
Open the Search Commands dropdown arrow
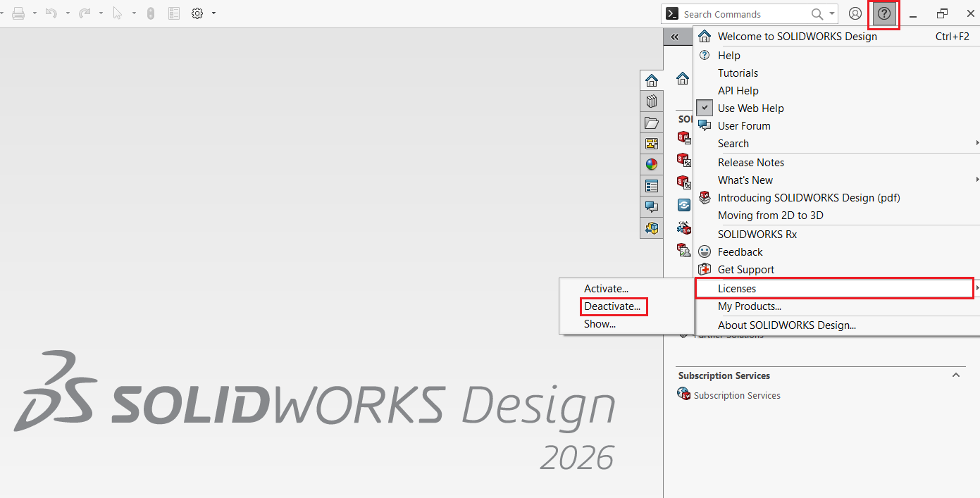(832, 13)
